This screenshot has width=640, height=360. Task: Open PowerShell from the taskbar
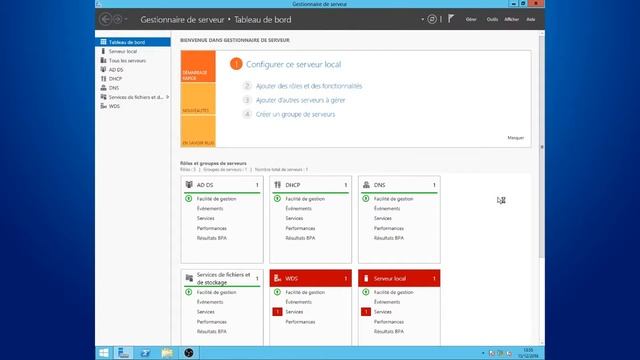[x=145, y=353]
